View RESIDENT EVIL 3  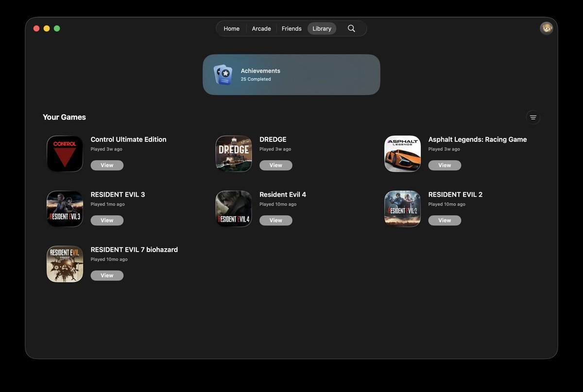[107, 221]
